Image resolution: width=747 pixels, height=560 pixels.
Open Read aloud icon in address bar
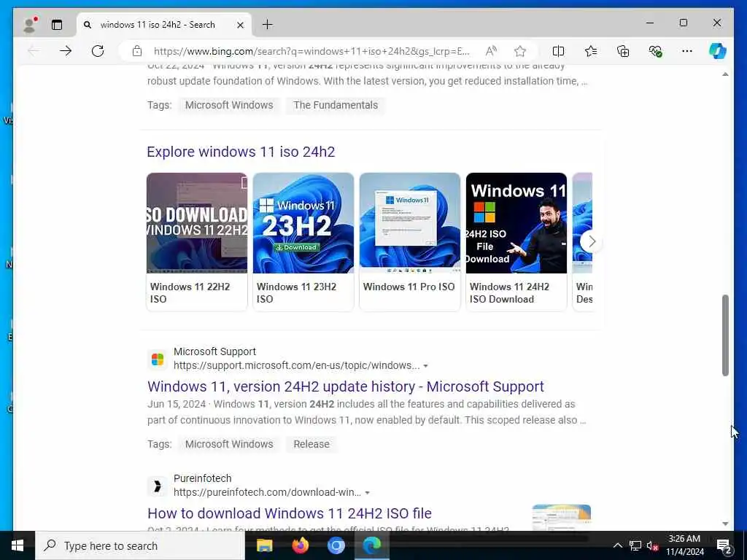point(491,51)
